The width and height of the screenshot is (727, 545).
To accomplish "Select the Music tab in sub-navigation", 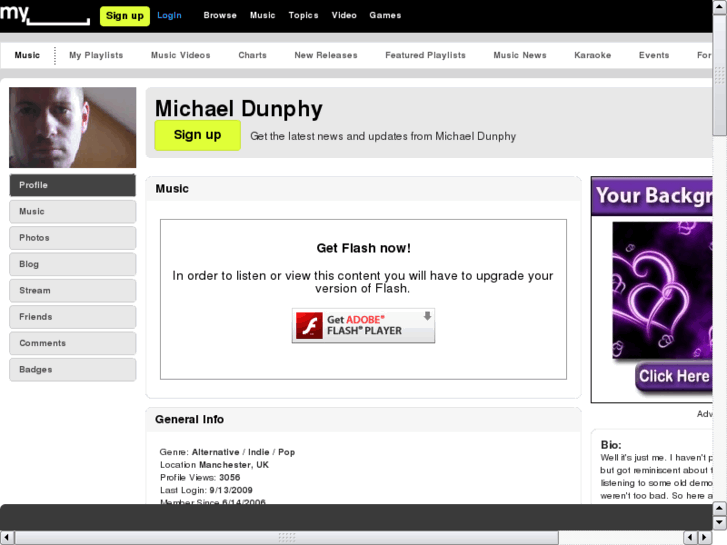I will 27,55.
